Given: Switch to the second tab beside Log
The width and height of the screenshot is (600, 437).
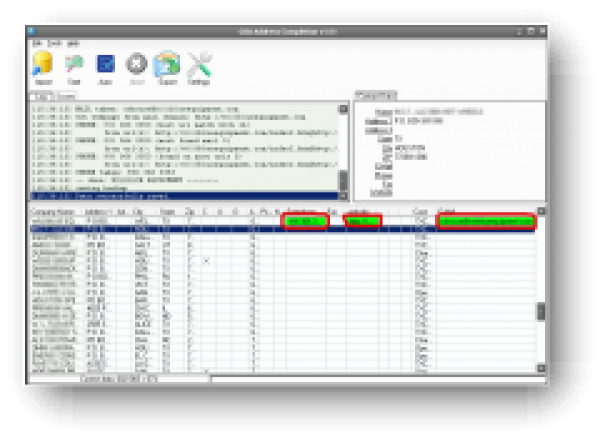Looking at the screenshot, I should click(66, 96).
